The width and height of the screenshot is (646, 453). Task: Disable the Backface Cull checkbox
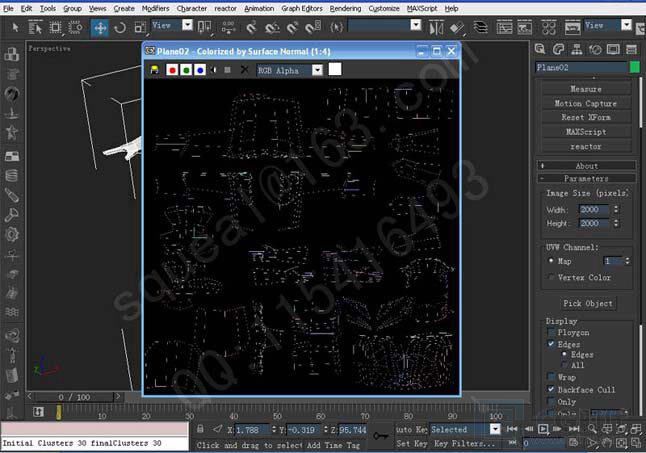[551, 389]
